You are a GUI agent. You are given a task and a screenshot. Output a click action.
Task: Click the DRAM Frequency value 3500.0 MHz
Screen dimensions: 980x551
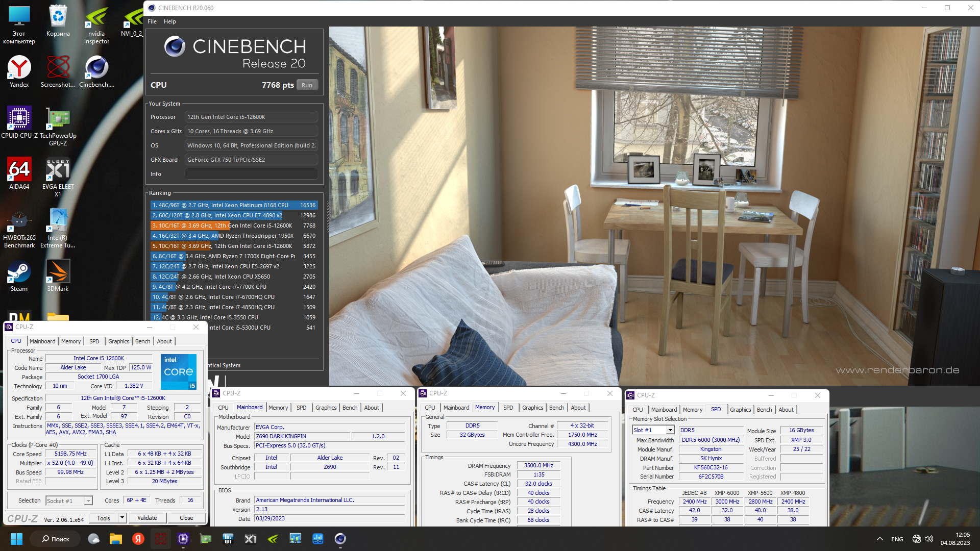(x=538, y=465)
